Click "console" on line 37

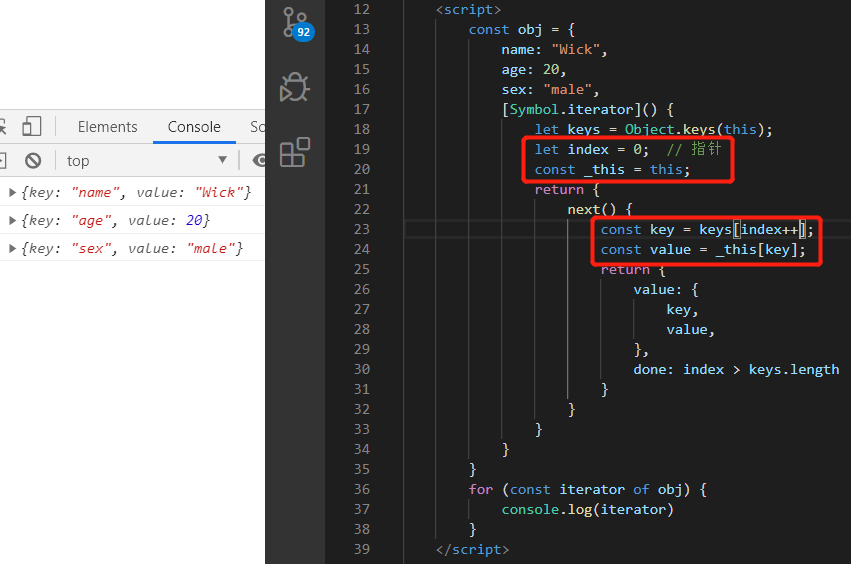(x=530, y=510)
